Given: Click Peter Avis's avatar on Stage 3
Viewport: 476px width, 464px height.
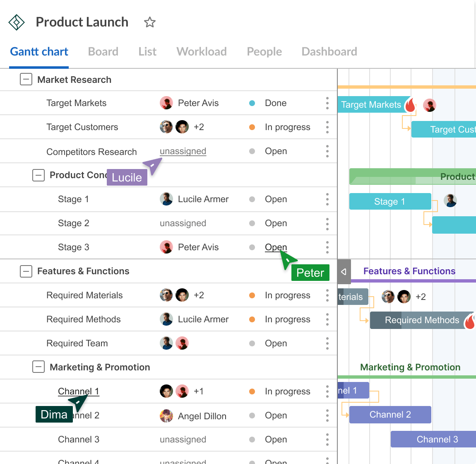Looking at the screenshot, I should coord(166,247).
